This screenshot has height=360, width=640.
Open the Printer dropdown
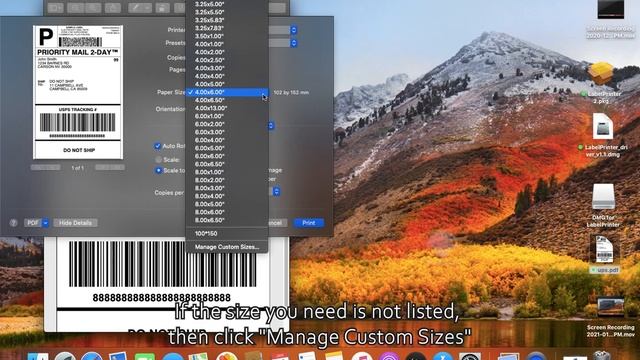(293, 30)
